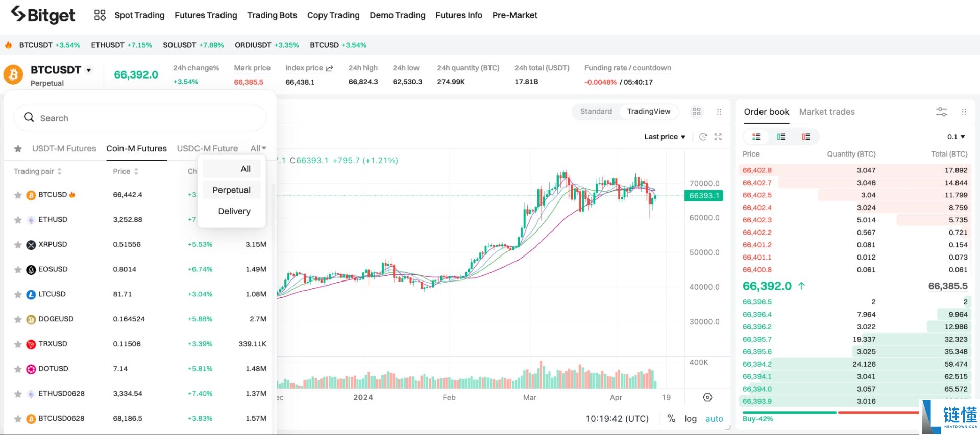Expand the BTCUSDT pair selector arrow
Image resolution: width=980 pixels, height=435 pixels.
point(89,70)
